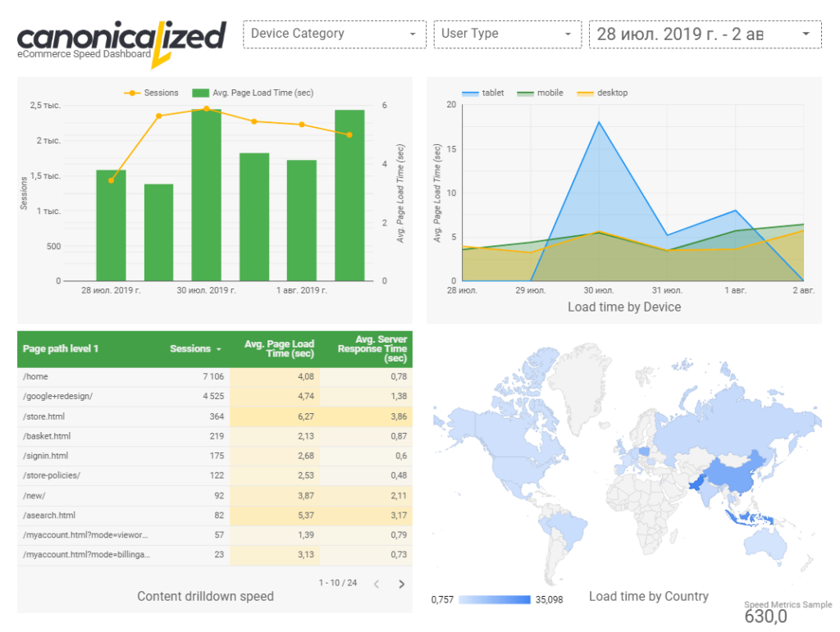Click tablet legend color swatch

click(x=470, y=93)
